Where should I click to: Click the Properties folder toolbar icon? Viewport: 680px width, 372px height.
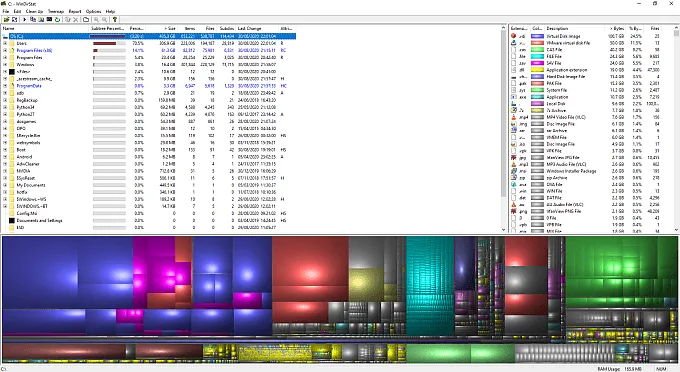[x=86, y=20]
